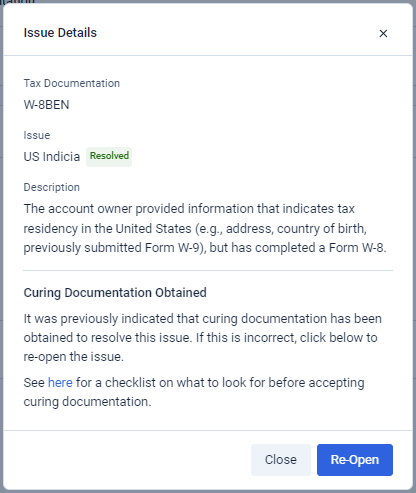The width and height of the screenshot is (416, 493).
Task: Click the green Resolved status badge
Action: click(109, 156)
